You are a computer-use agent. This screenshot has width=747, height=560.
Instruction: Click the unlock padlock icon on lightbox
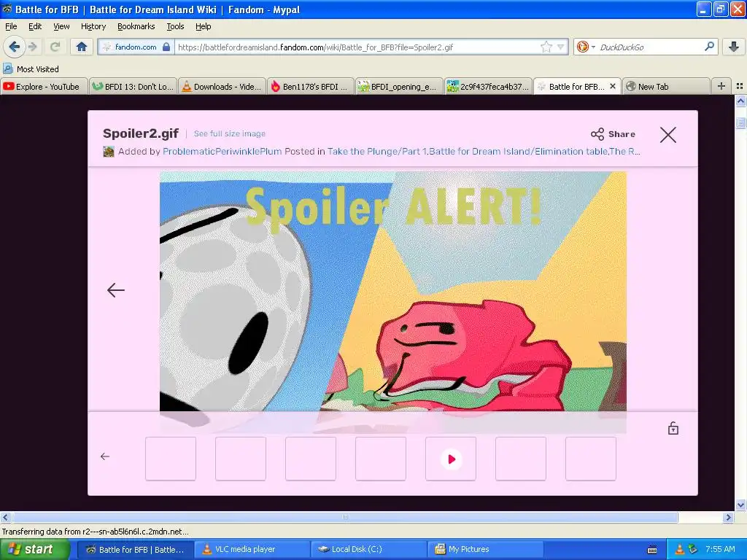tap(673, 428)
